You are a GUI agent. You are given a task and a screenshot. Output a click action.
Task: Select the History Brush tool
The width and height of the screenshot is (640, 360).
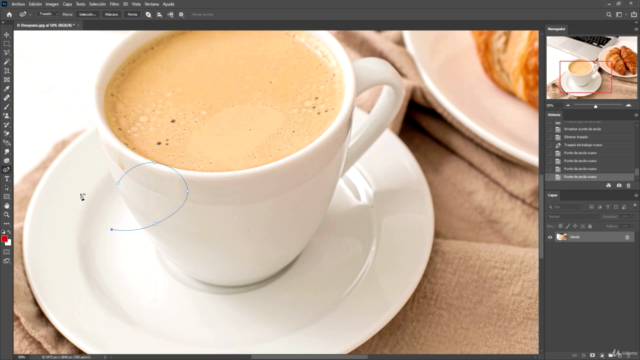pos(7,124)
